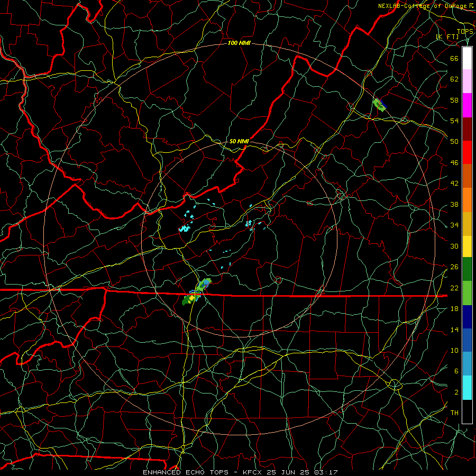The width and height of the screenshot is (476, 476).
Task: Click the white swatch in the tops scale
Action: coord(467,58)
